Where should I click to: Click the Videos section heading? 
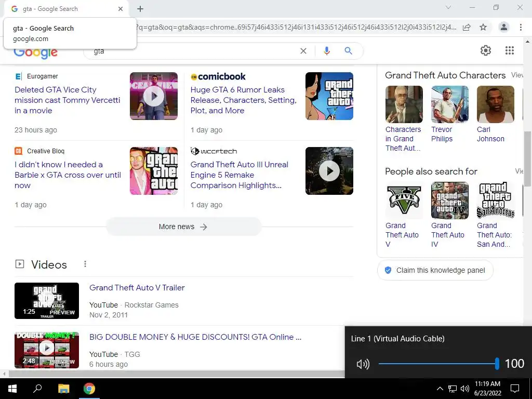[49, 264]
